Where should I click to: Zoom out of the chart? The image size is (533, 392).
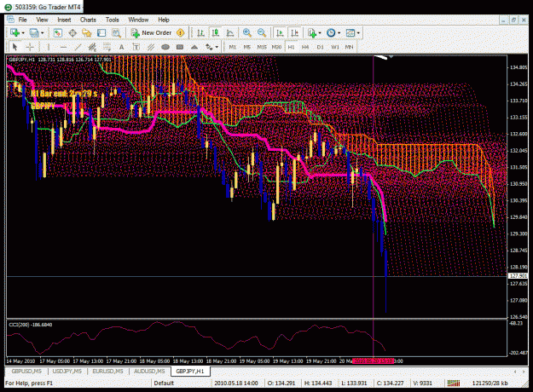[262, 33]
